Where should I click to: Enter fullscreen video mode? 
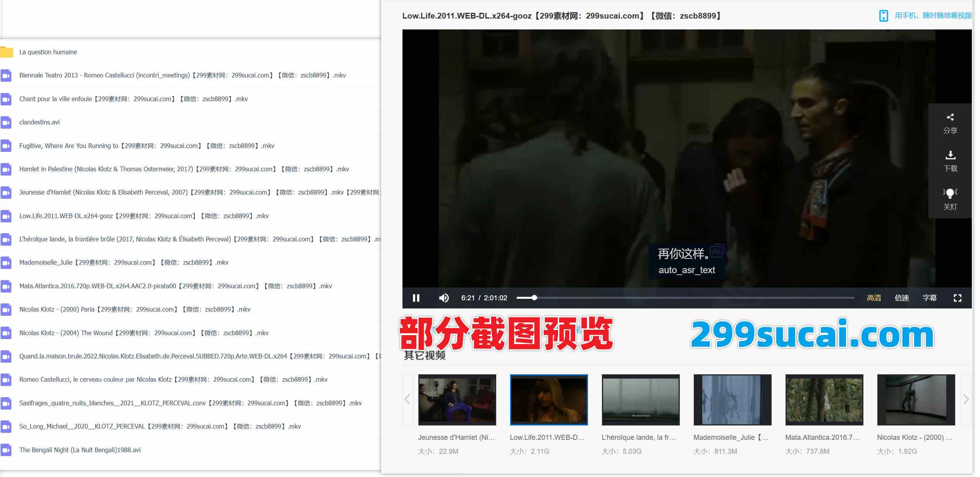pos(958,298)
